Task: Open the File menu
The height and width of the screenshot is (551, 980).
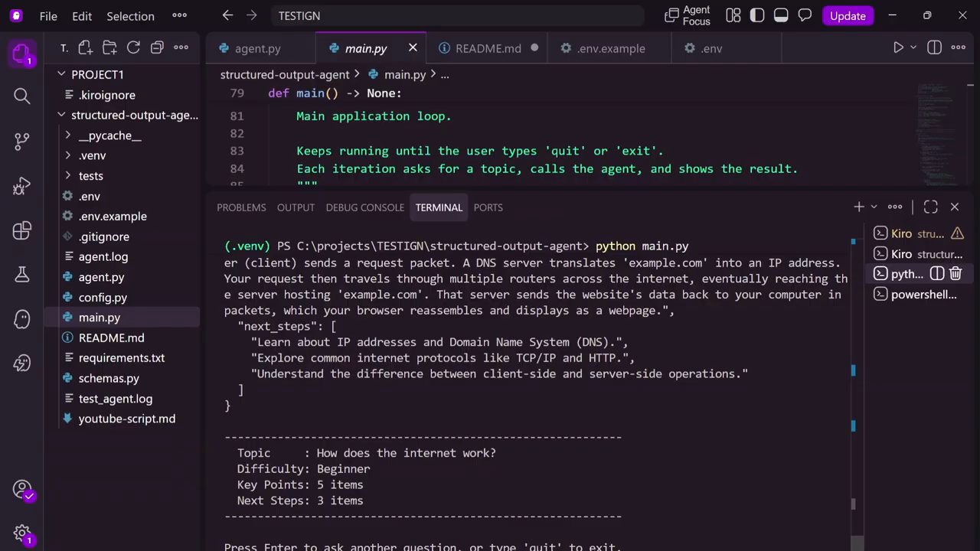Action: coord(48,15)
